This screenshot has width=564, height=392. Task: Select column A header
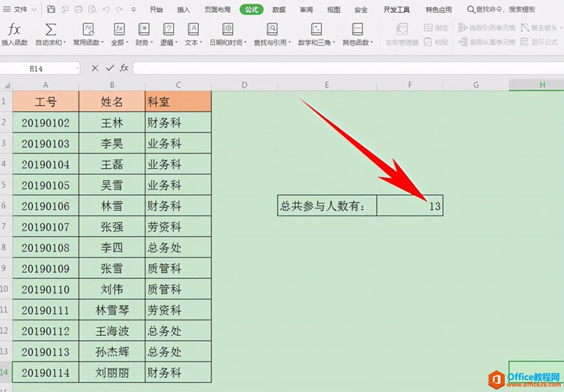[46, 85]
